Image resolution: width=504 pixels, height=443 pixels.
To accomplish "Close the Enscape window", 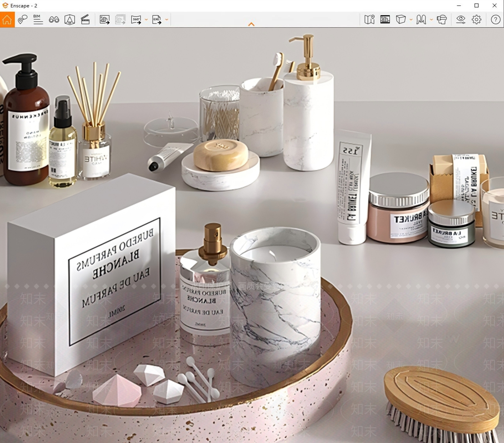I will [495, 5].
